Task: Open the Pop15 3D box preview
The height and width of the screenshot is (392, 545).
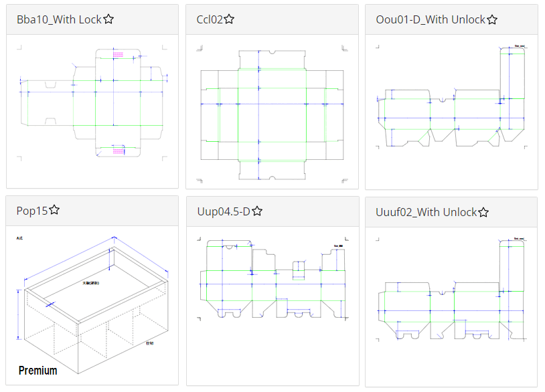Action: pos(92,306)
